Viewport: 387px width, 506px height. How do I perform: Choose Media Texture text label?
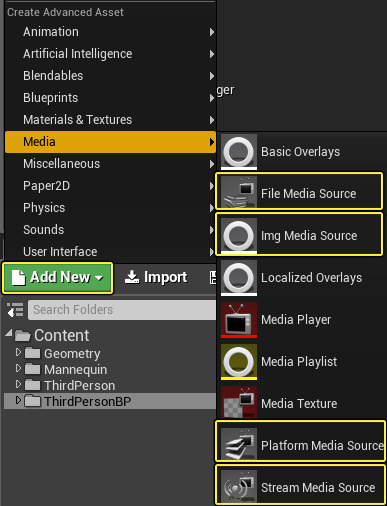[x=299, y=404]
